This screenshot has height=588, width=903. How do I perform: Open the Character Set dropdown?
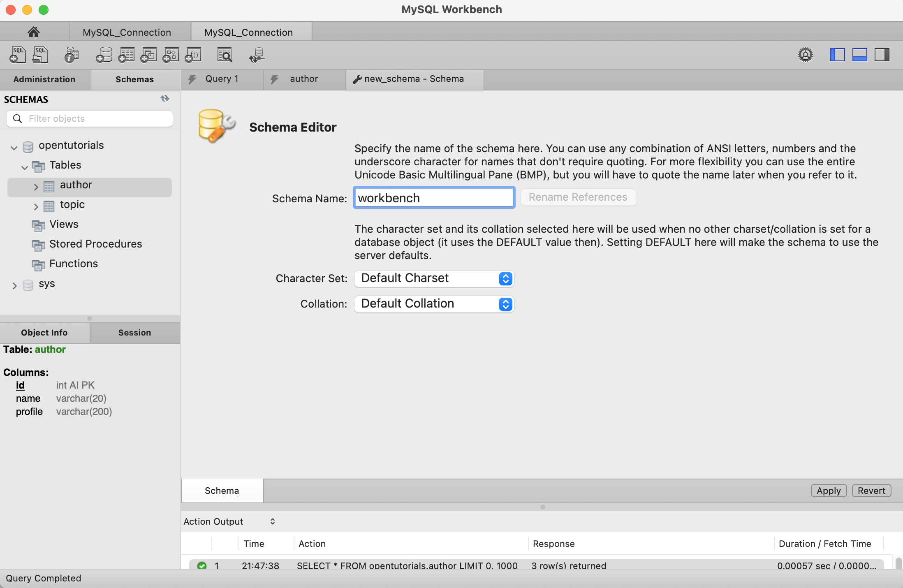point(434,278)
